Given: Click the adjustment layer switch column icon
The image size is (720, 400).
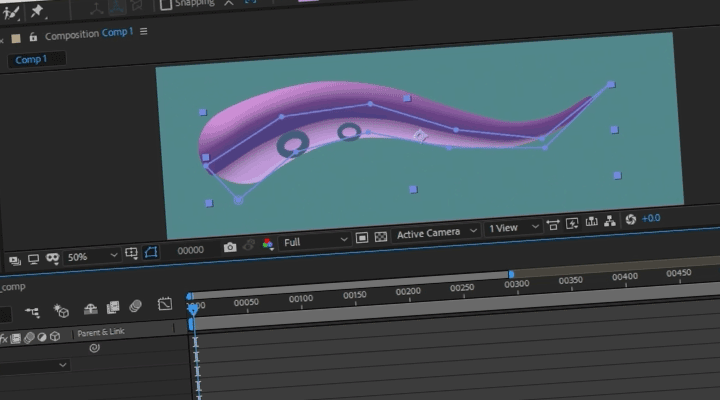Looking at the screenshot, I should pos(42,337).
